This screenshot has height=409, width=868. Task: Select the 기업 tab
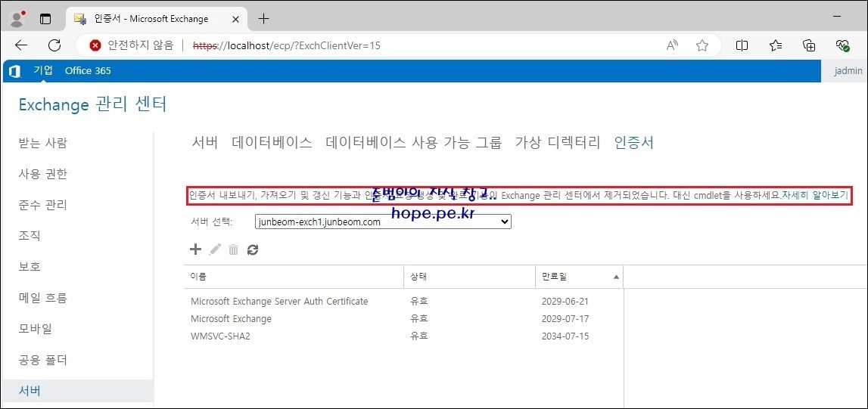pyautogui.click(x=43, y=70)
